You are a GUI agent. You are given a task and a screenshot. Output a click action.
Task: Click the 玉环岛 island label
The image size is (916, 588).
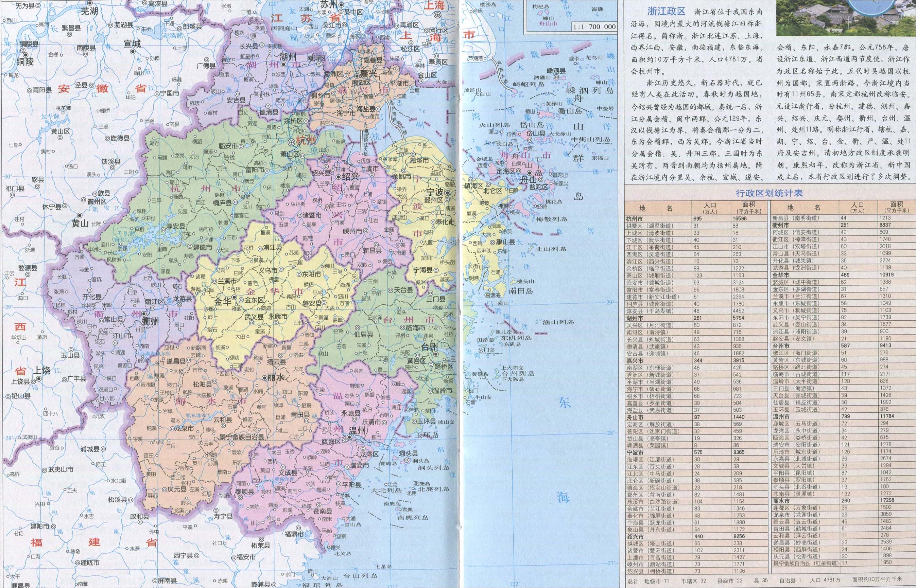click(427, 435)
